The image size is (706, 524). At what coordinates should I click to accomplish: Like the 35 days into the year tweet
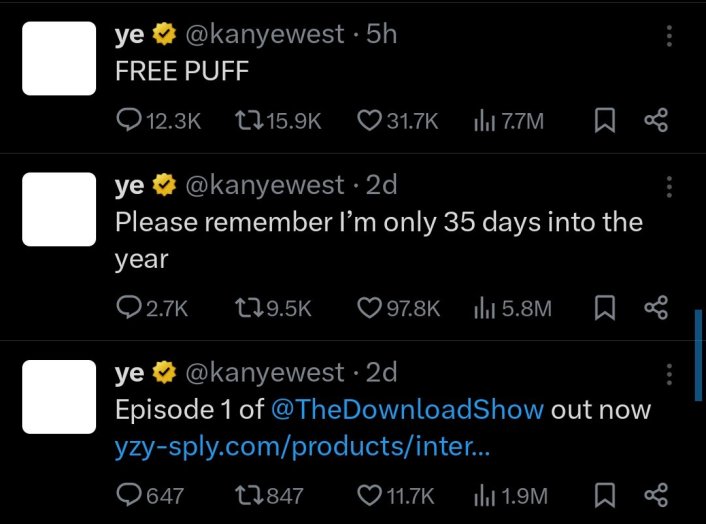369,308
